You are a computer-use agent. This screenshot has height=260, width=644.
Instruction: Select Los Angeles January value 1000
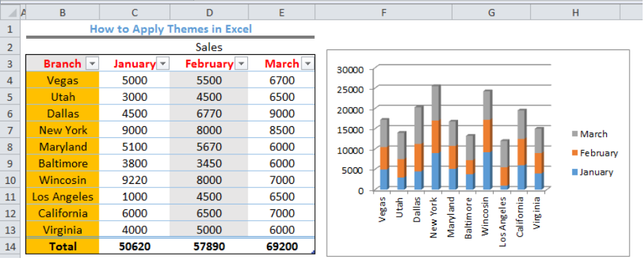135,197
